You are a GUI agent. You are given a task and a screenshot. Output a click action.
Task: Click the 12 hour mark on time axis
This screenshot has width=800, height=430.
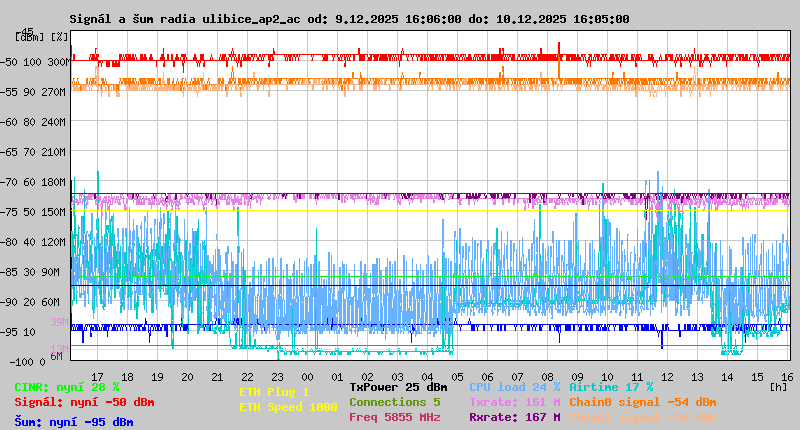668,377
